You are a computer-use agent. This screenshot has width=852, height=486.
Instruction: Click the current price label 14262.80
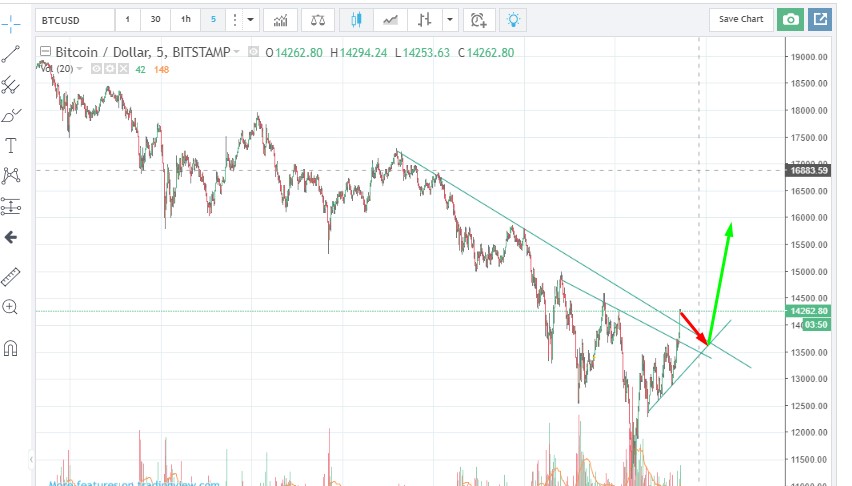tap(809, 311)
